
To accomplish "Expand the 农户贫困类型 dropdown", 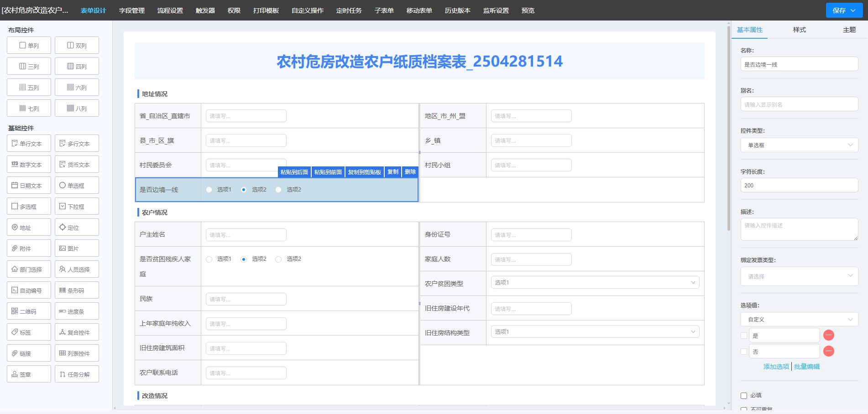I will [594, 283].
